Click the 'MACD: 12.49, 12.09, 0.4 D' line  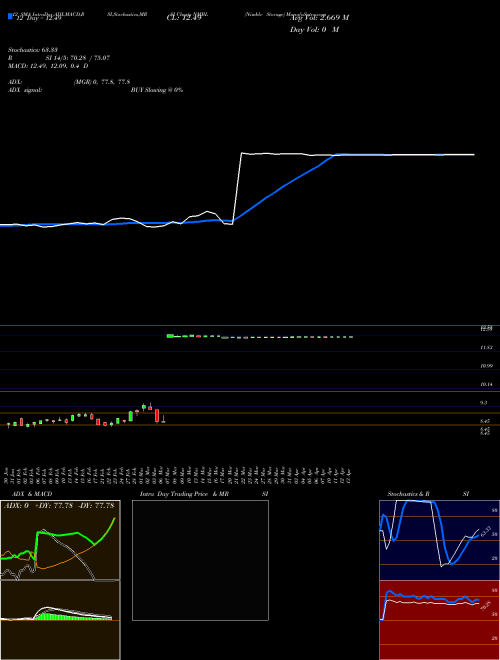click(x=48, y=66)
